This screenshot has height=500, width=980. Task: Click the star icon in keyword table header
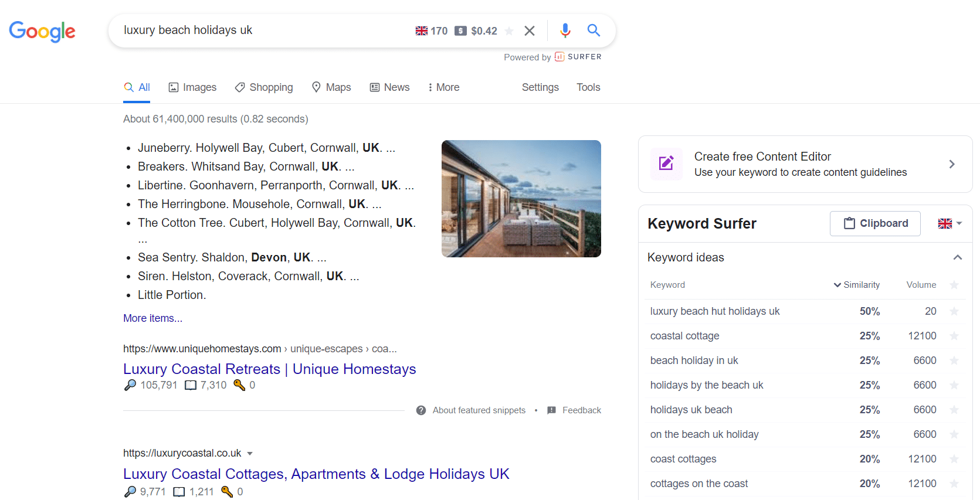[954, 285]
